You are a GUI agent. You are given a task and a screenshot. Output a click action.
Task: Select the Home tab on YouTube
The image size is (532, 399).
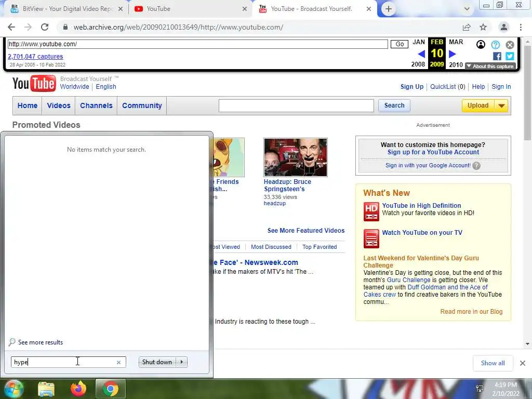click(28, 105)
